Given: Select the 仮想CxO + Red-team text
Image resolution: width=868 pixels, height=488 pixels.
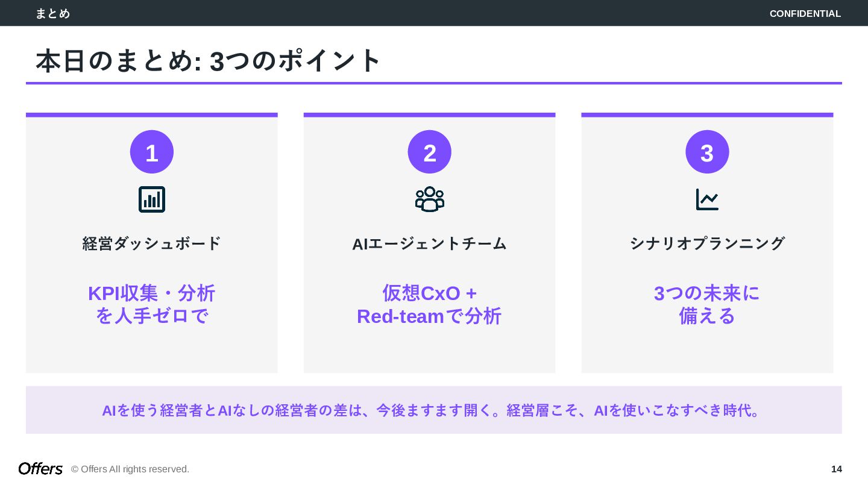Looking at the screenshot, I should [x=430, y=304].
